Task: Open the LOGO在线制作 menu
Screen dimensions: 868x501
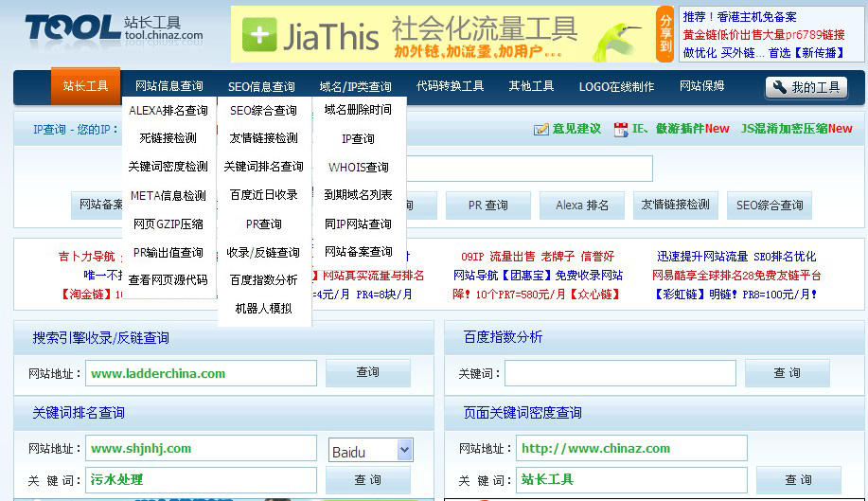Action: (616, 86)
